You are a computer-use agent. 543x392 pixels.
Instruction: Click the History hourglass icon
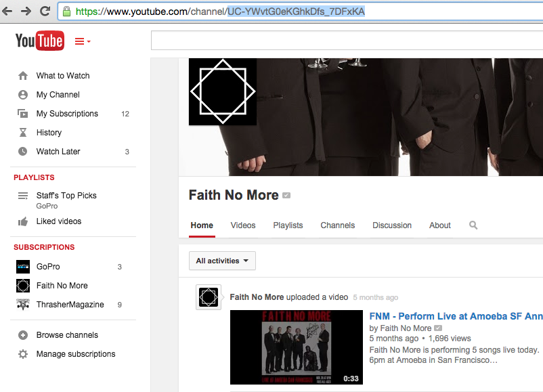pos(23,132)
